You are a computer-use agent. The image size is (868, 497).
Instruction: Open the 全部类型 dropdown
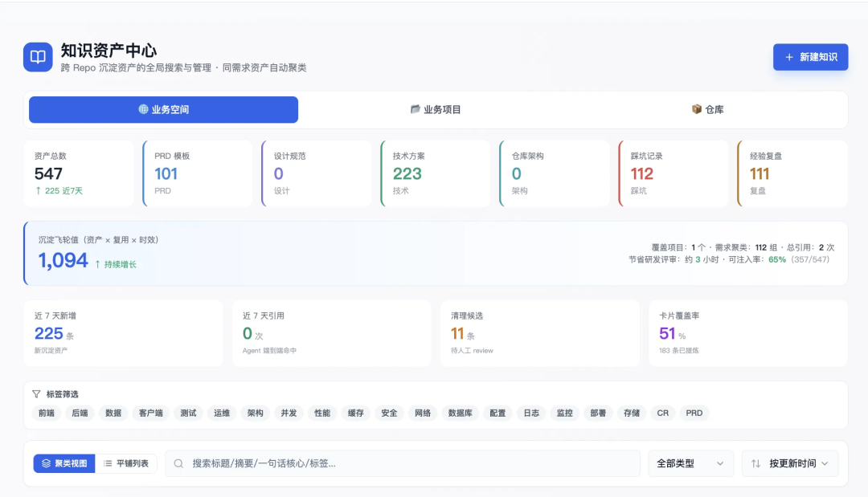tap(691, 463)
